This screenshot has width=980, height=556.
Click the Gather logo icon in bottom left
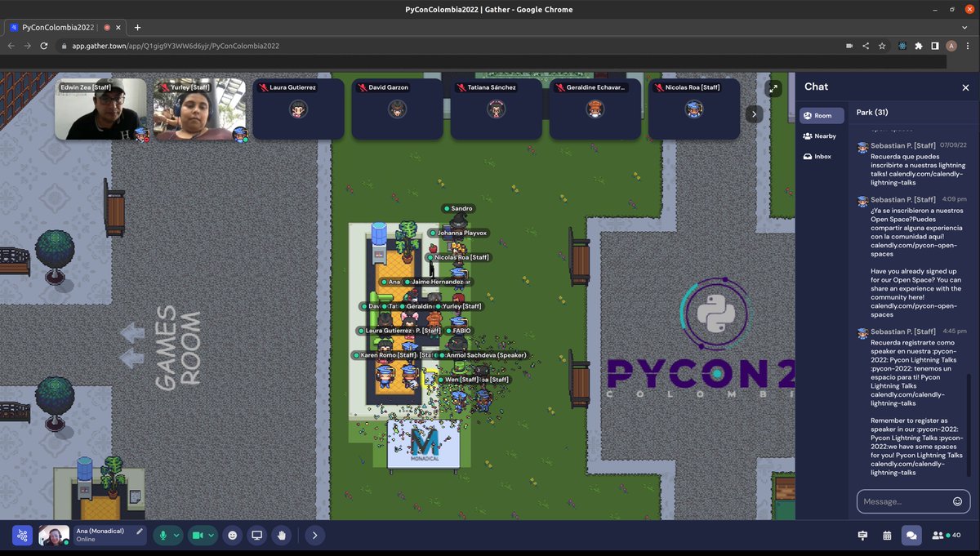point(21,536)
